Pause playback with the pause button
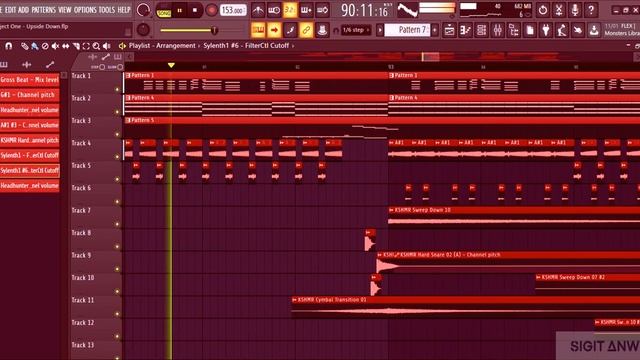This screenshot has width=640, height=360. 180,10
